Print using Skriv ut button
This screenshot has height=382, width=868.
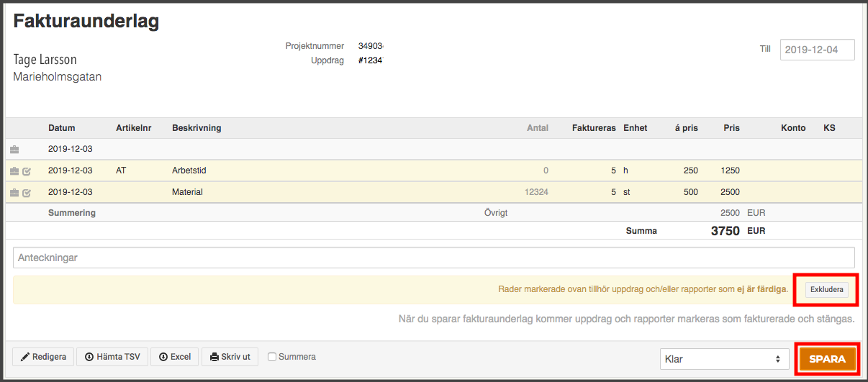pos(230,357)
